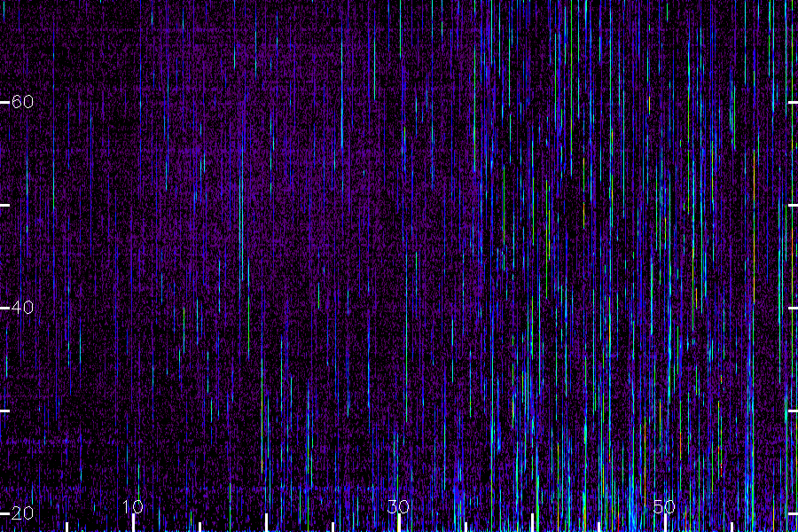Click the horizontal axis label "10"
This screenshot has width=798, height=532.
(133, 506)
